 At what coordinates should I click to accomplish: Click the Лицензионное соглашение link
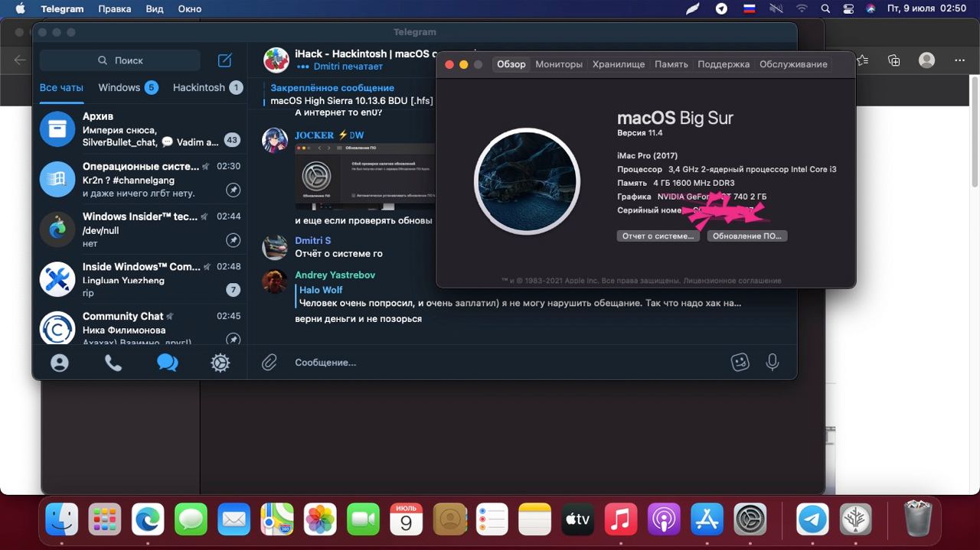pos(733,281)
